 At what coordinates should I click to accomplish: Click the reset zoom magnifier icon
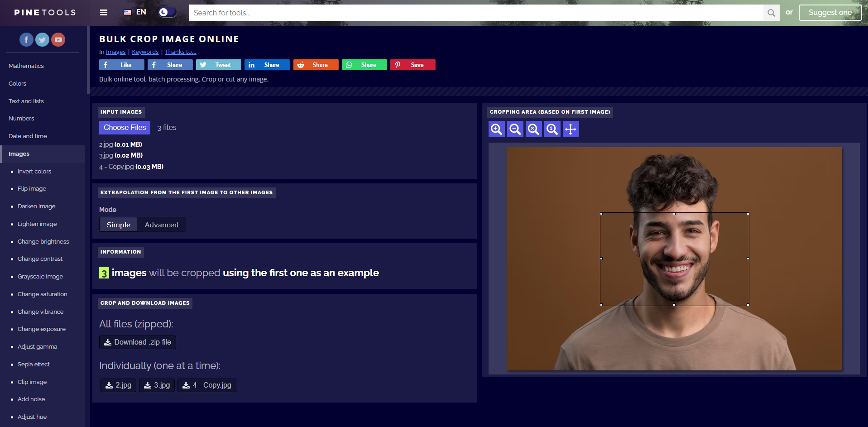pyautogui.click(x=533, y=129)
